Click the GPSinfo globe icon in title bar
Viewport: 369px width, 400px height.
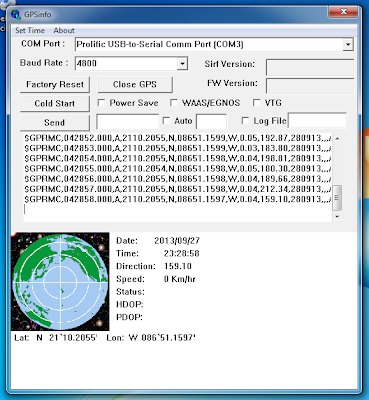point(16,14)
